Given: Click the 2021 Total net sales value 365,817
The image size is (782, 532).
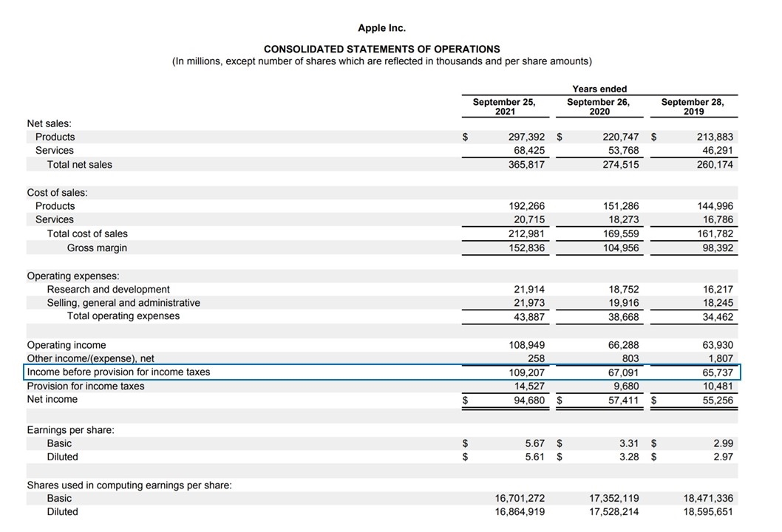Looking at the screenshot, I should coord(527,165).
